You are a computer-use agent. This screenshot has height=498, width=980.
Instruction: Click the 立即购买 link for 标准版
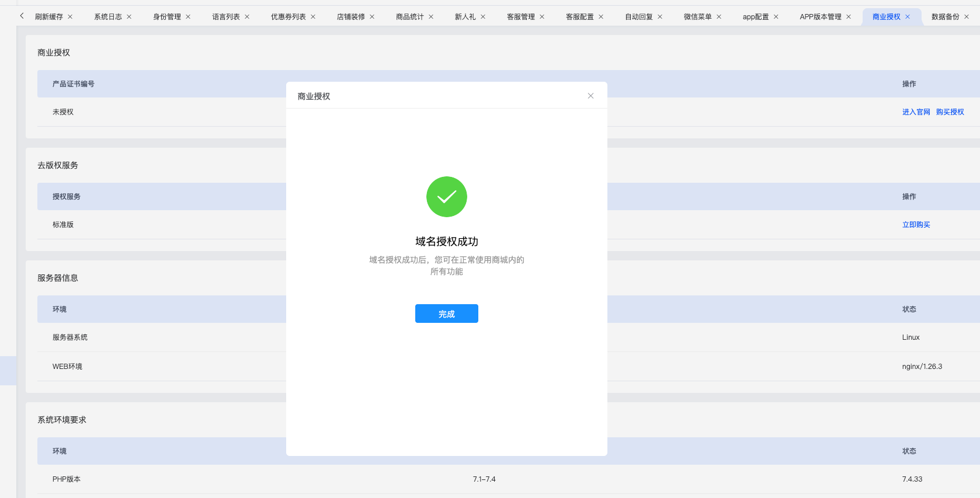click(x=916, y=225)
